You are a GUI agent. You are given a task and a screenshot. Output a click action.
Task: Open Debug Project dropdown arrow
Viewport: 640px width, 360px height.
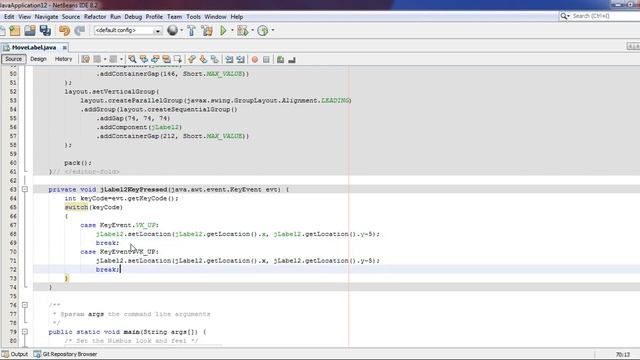[252, 30]
